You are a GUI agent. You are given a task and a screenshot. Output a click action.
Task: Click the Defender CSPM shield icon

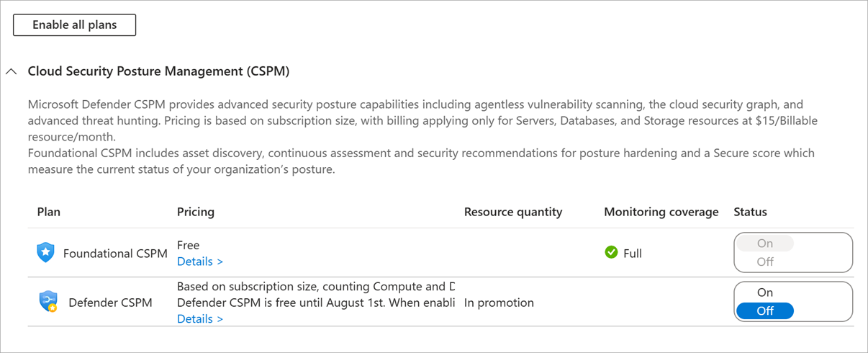(48, 301)
